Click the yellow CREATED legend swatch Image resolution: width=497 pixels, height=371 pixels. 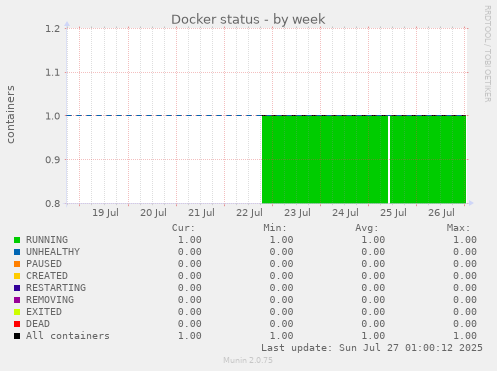[x=17, y=276]
